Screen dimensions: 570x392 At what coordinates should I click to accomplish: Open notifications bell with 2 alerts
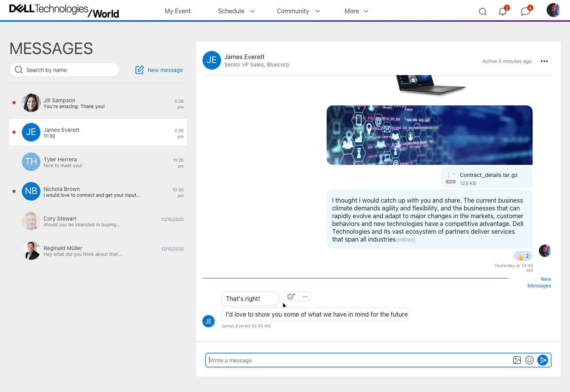point(503,11)
